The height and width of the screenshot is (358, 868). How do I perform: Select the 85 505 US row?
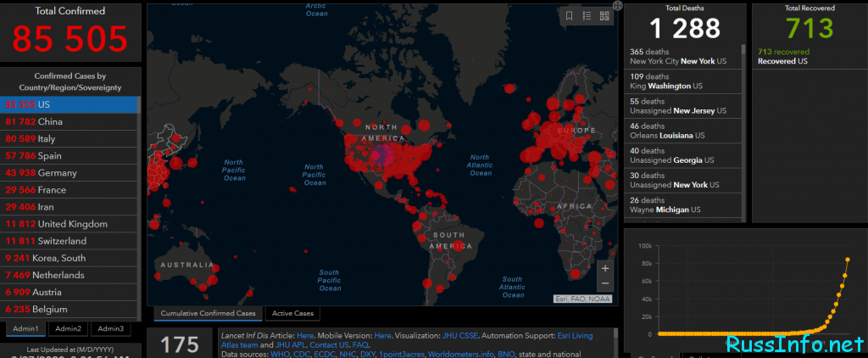click(69, 104)
